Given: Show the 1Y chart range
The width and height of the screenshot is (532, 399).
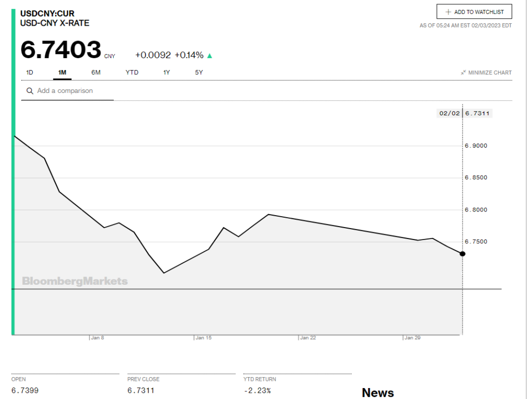Looking at the screenshot, I should [166, 72].
